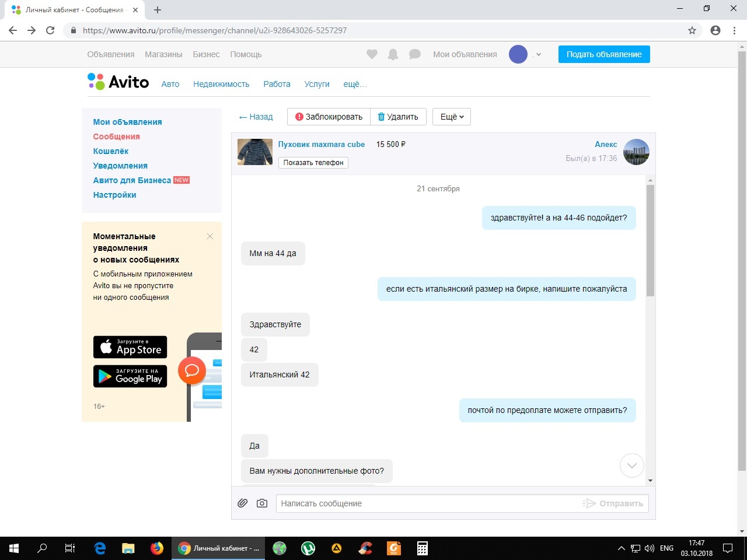The image size is (747, 560).
Task: Click the paperclip attach file icon
Action: tap(243, 503)
